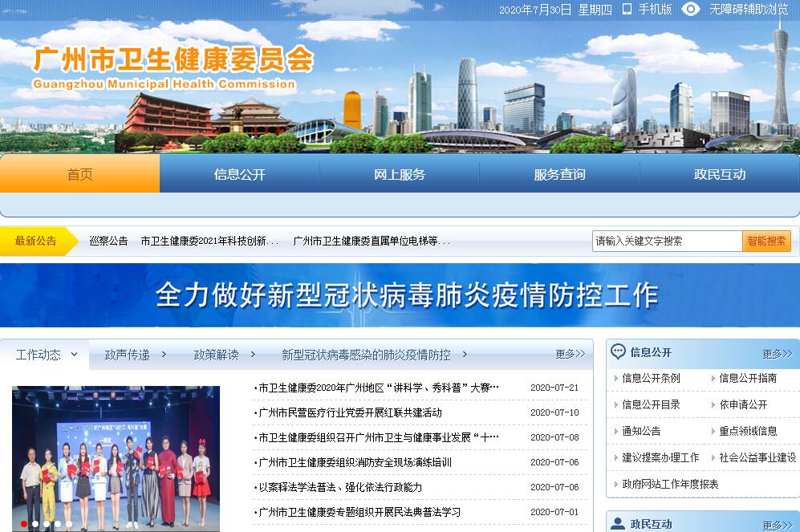Select the fourth carousel dot
The width and height of the screenshot is (800, 532).
tap(58, 524)
